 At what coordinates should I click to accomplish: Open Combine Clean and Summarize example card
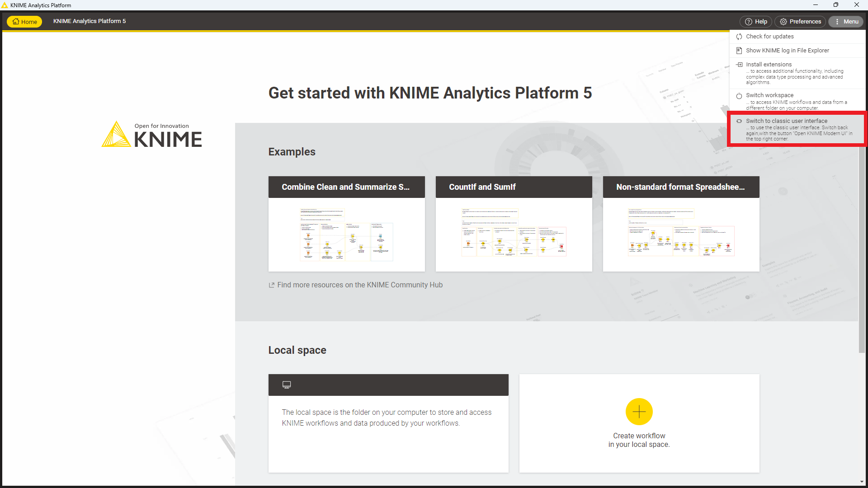pos(346,224)
